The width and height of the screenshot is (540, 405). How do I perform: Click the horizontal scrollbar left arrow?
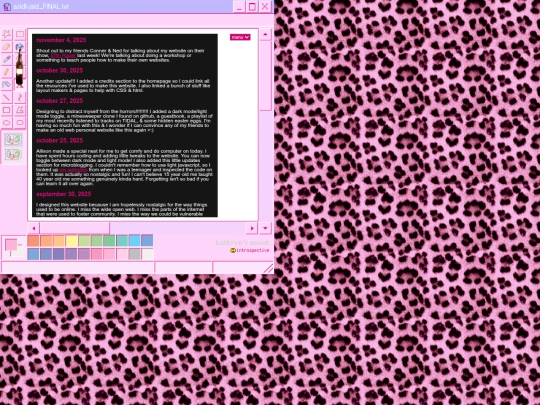pyautogui.click(x=33, y=228)
